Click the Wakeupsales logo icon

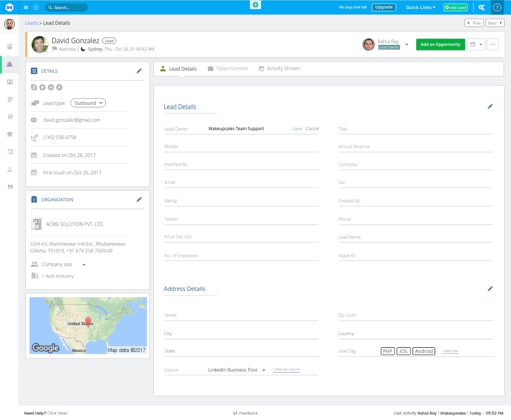click(x=9, y=7)
